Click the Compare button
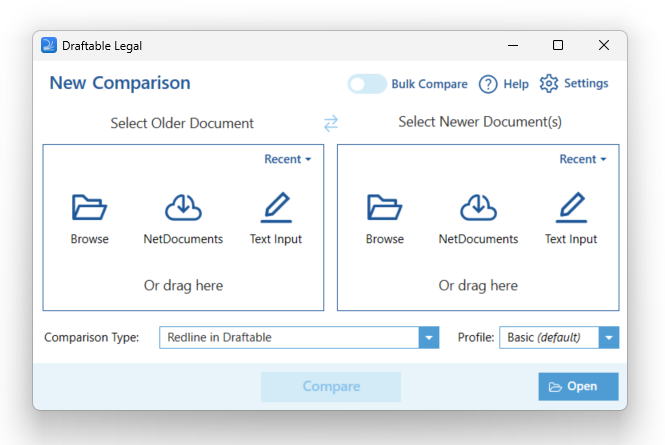The image size is (665, 445). 331,386
